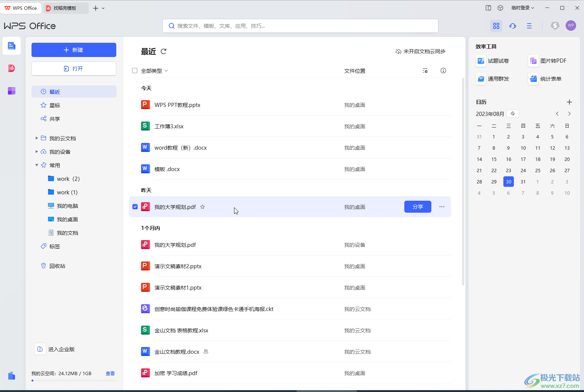The image size is (584, 392).
Task: Click the WP user avatar
Action: 571,26
